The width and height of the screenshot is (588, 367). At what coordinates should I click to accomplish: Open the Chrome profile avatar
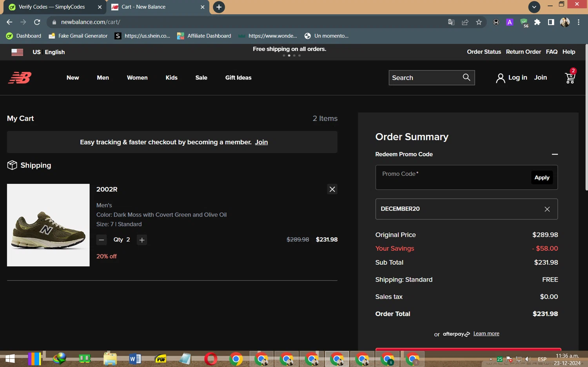coord(565,22)
